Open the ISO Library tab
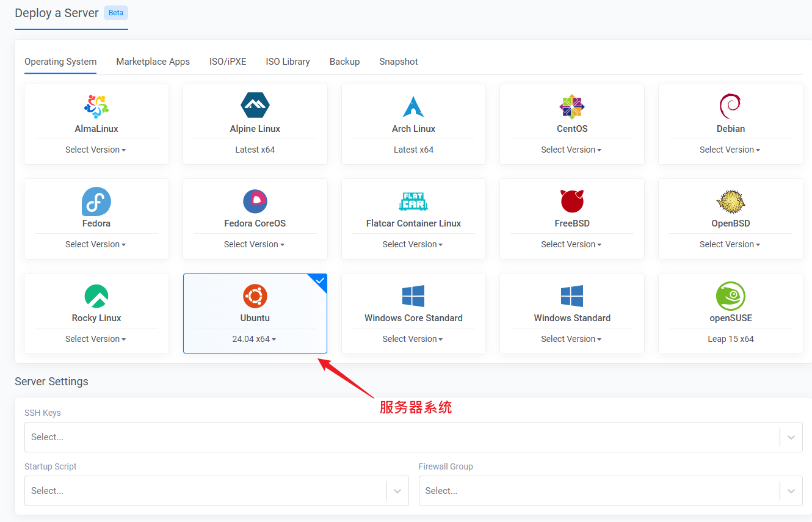 coord(288,62)
